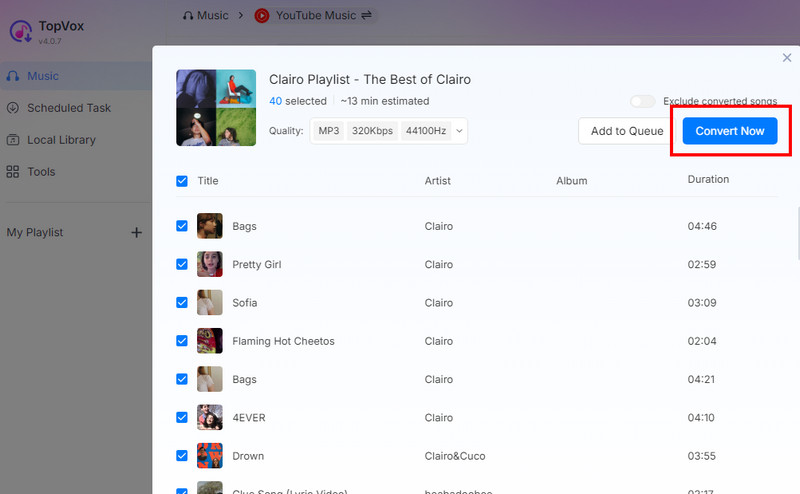Deselect the Flaming Hot Cheetos checkbox
The height and width of the screenshot is (494, 800).
pos(182,341)
